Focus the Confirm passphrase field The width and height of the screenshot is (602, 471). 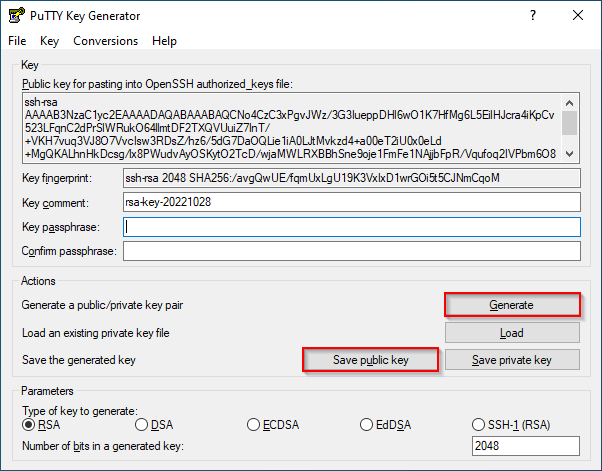pos(351,251)
